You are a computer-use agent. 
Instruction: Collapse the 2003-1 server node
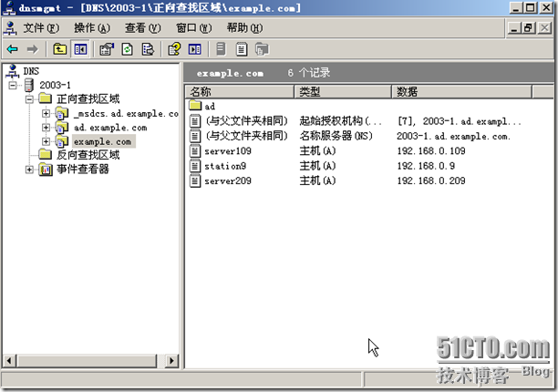13,85
